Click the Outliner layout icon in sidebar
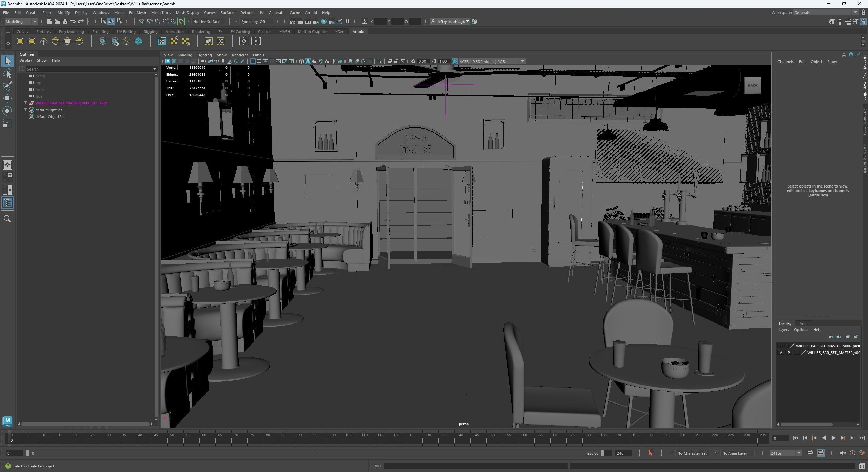The height and width of the screenshot is (472, 868). (x=7, y=203)
